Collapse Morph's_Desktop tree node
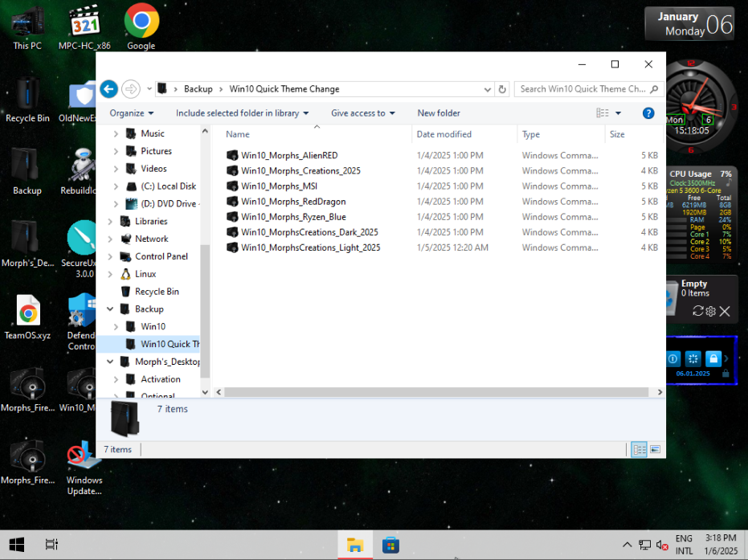 [110, 362]
